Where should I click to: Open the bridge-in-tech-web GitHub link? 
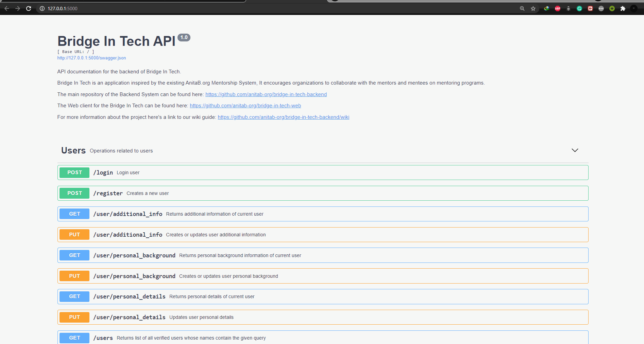click(245, 106)
